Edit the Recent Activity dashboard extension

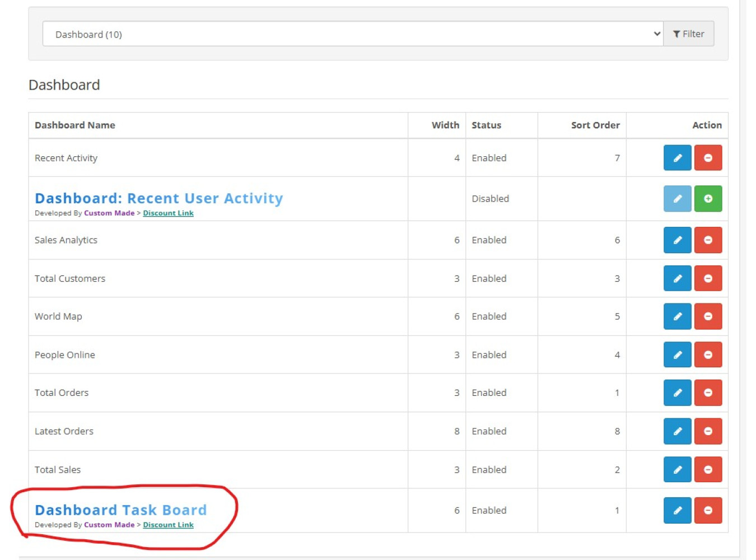[677, 158]
